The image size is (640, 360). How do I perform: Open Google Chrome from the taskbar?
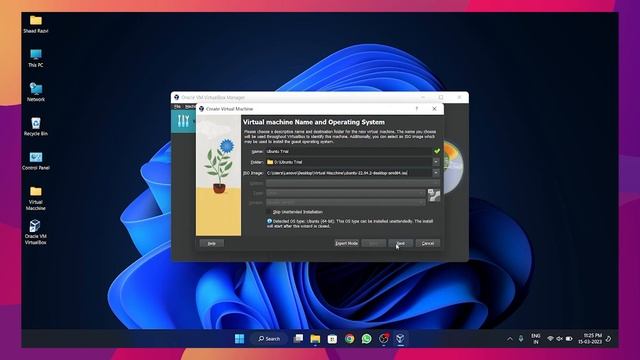349,339
